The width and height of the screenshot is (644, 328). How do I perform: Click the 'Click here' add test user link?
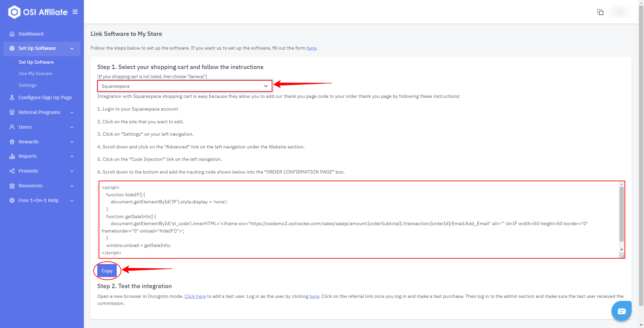pyautogui.click(x=195, y=296)
